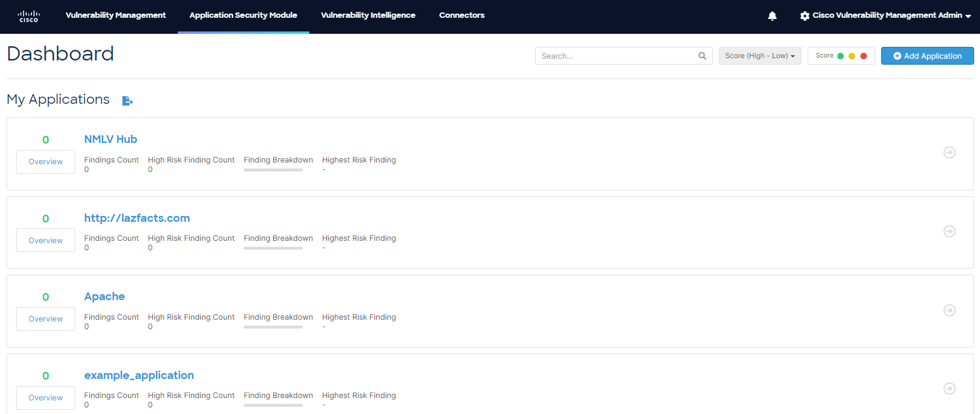Open NMLV Hub arrow icon

[949, 152]
